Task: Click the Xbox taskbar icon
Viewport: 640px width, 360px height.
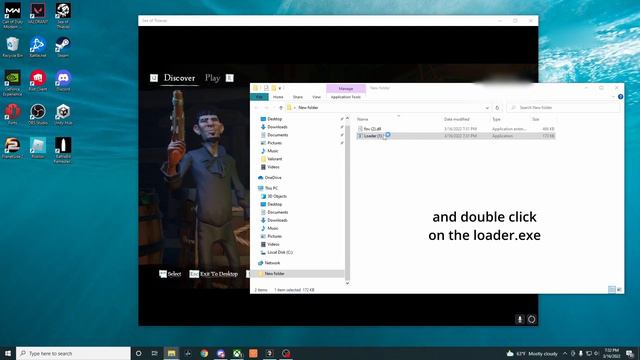Action: (237, 353)
